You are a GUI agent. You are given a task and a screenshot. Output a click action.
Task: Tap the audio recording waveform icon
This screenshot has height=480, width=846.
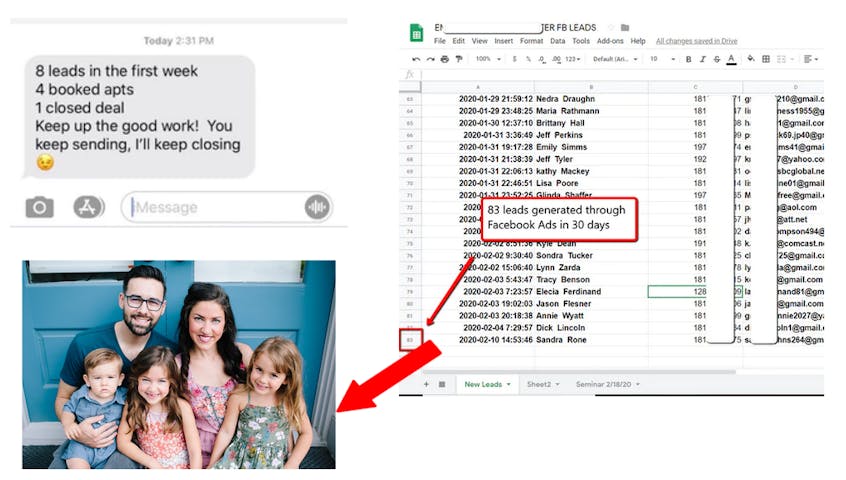point(317,207)
